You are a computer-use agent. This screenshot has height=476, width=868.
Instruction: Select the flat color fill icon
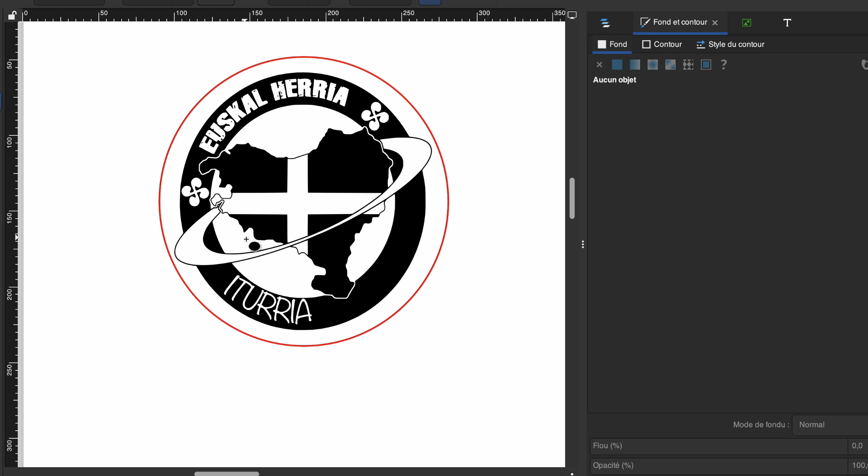(617, 65)
